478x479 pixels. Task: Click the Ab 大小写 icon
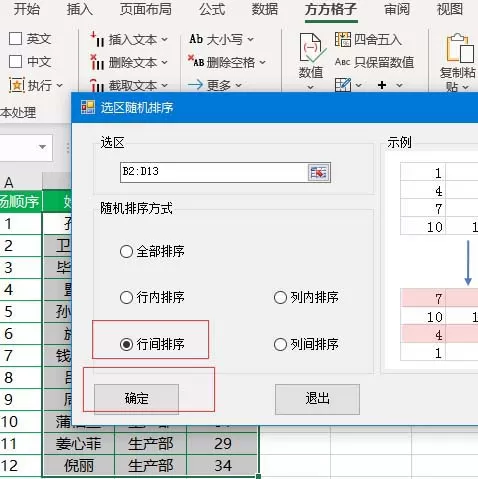click(x=196, y=39)
